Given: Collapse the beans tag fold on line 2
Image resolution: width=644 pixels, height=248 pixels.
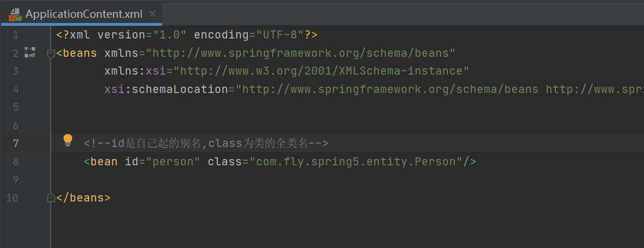Looking at the screenshot, I should [51, 53].
